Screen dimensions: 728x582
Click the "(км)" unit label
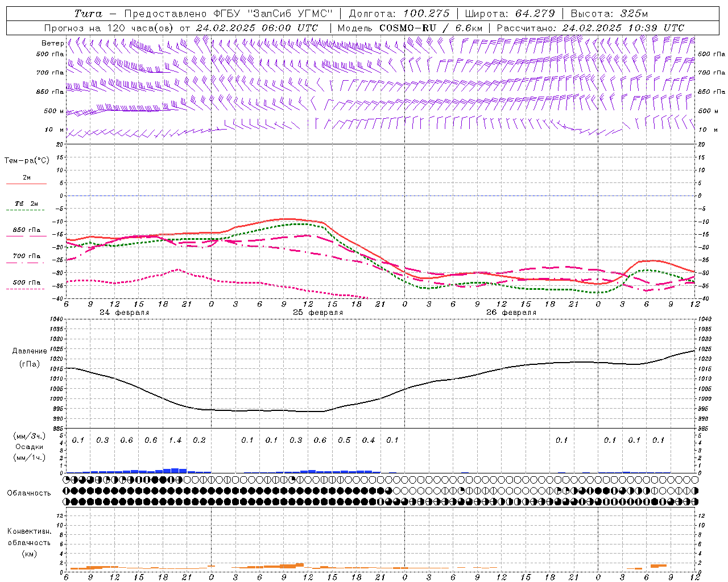pyautogui.click(x=29, y=554)
